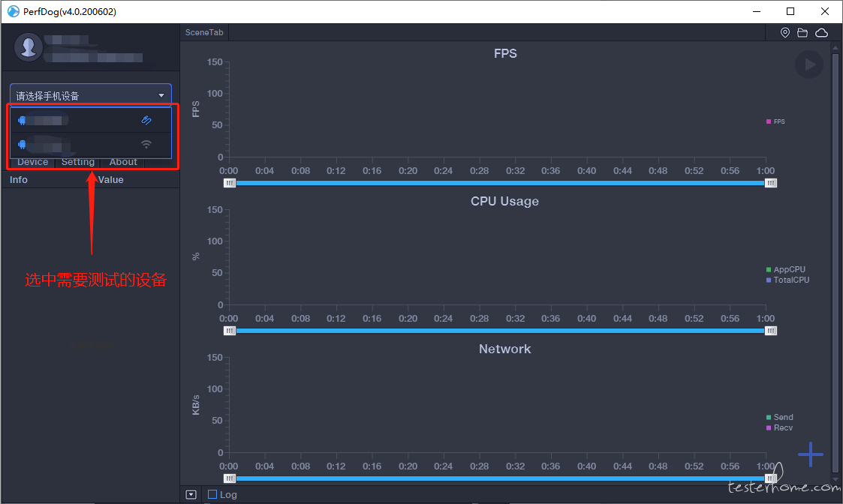The width and height of the screenshot is (843, 504).
Task: Click the cloud upload icon
Action: [x=821, y=33]
